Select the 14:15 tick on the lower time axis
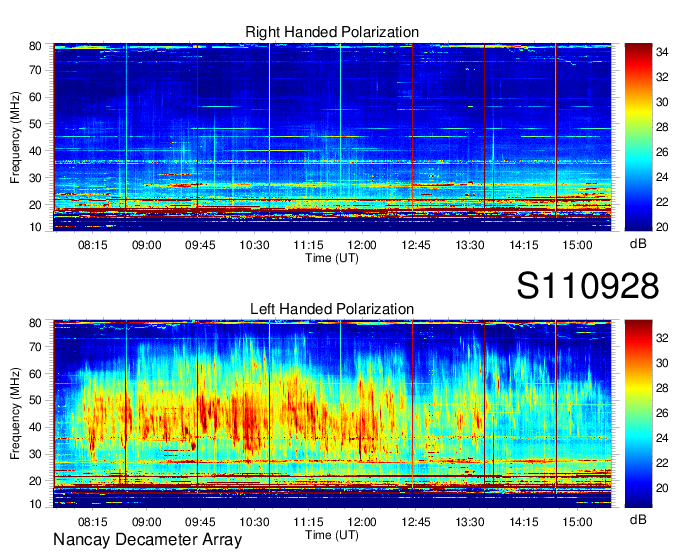The image size is (680, 552). pos(524,522)
